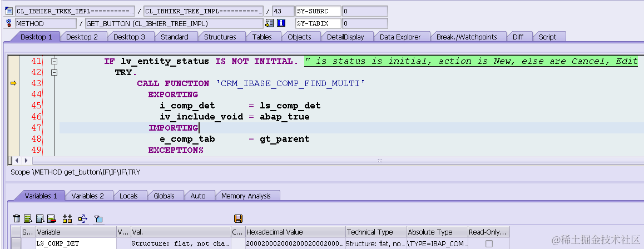
Task: Click the Technical Type column header
Action: click(x=376, y=232)
